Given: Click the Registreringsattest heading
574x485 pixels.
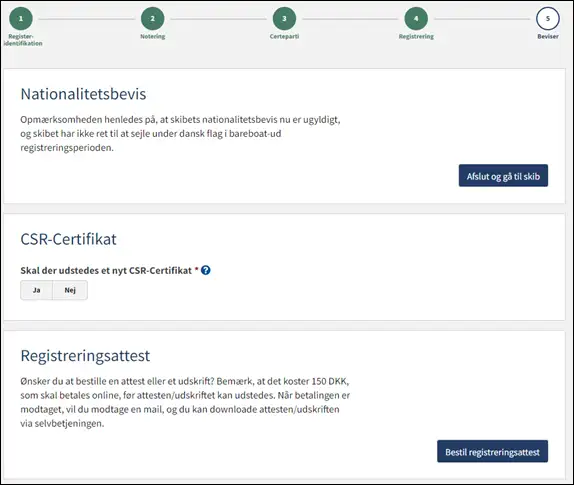Looking at the screenshot, I should [x=85, y=355].
